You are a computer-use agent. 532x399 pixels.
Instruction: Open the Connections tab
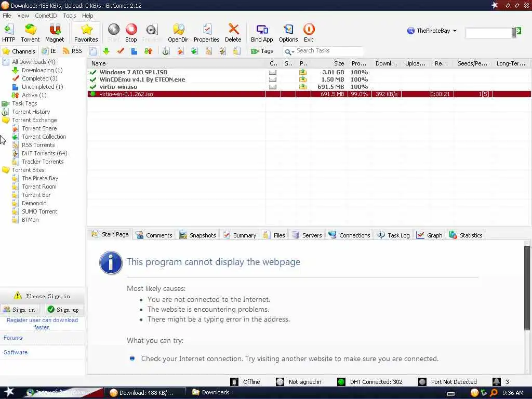click(x=350, y=235)
